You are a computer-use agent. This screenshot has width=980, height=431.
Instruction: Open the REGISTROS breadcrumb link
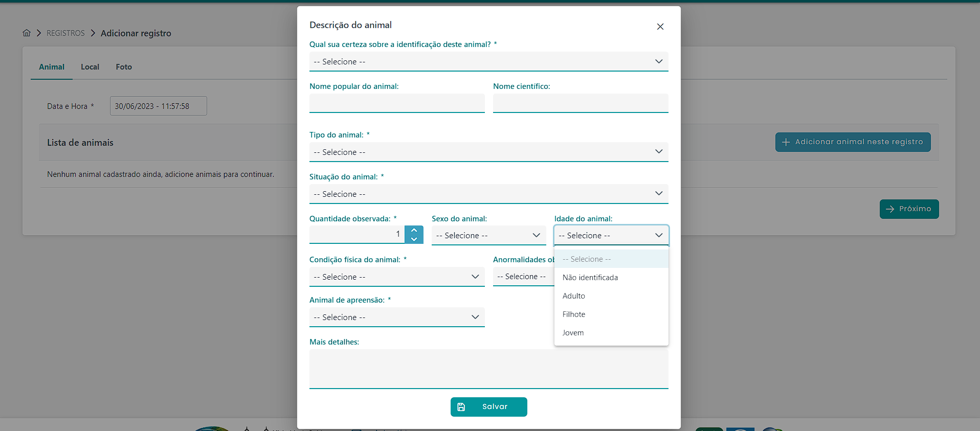[65, 33]
